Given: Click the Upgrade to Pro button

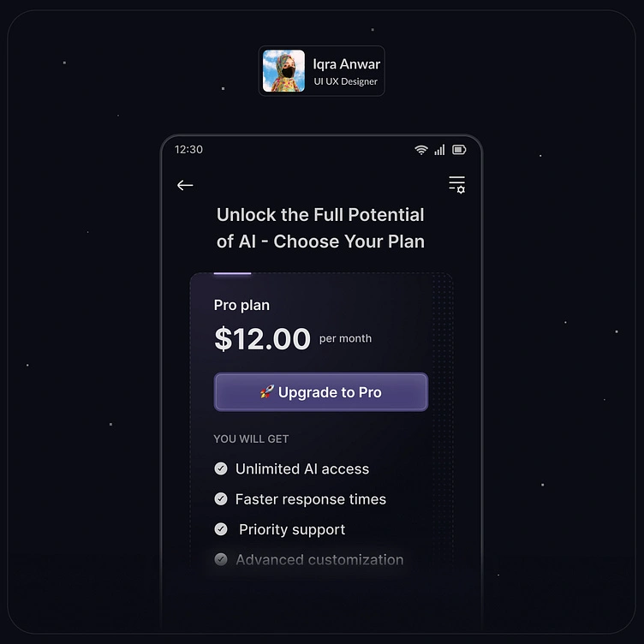Looking at the screenshot, I should (x=321, y=392).
